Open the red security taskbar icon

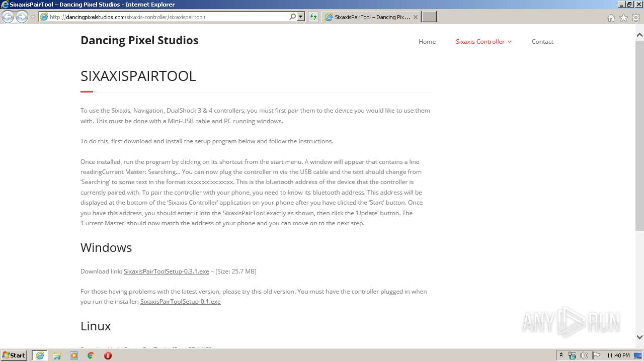108,355
